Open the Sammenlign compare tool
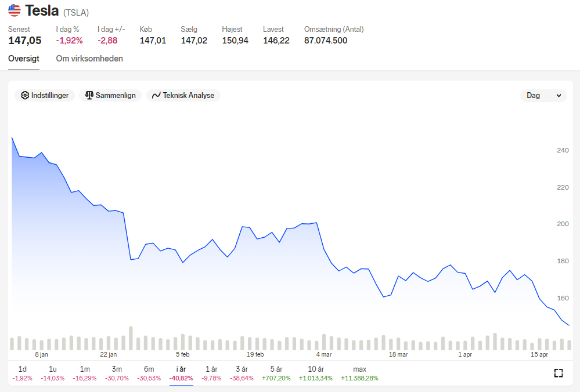This screenshot has width=580, height=392. pyautogui.click(x=110, y=95)
